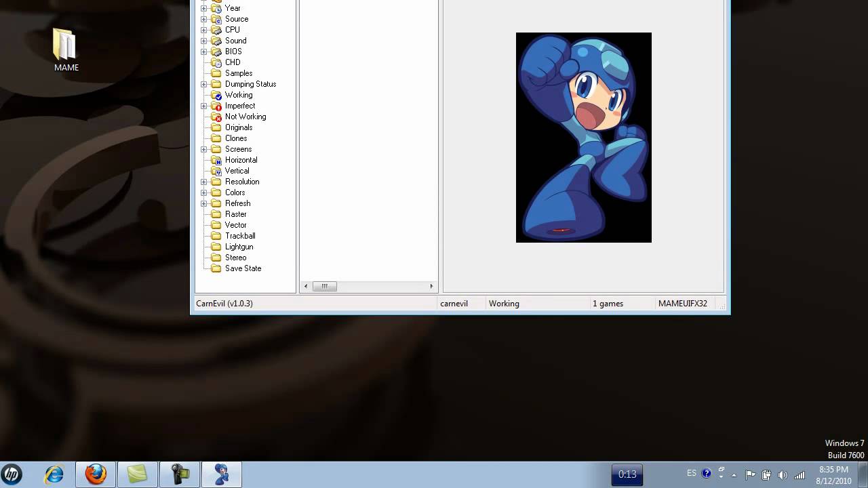868x488 pixels.
Task: Open Action Center flag icon
Action: (x=750, y=474)
